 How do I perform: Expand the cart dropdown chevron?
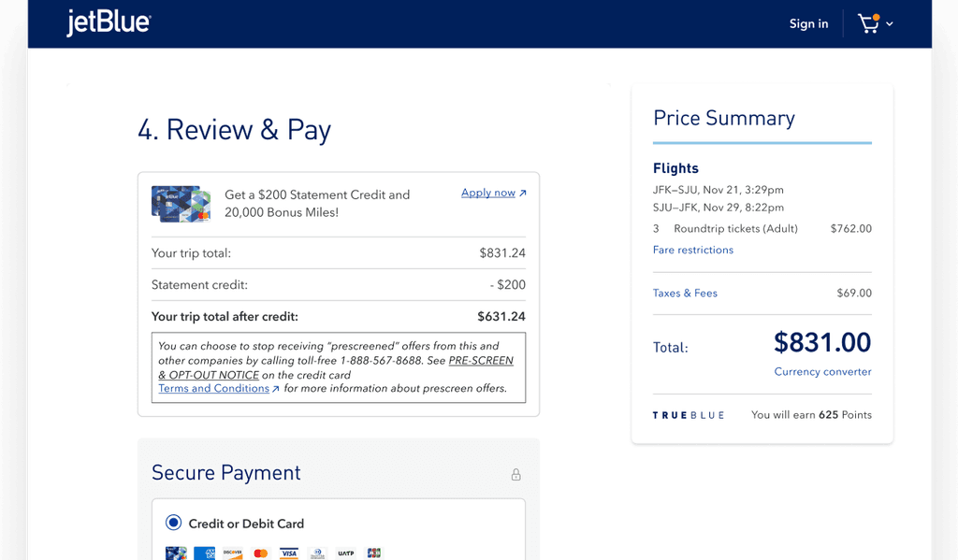pos(890,23)
